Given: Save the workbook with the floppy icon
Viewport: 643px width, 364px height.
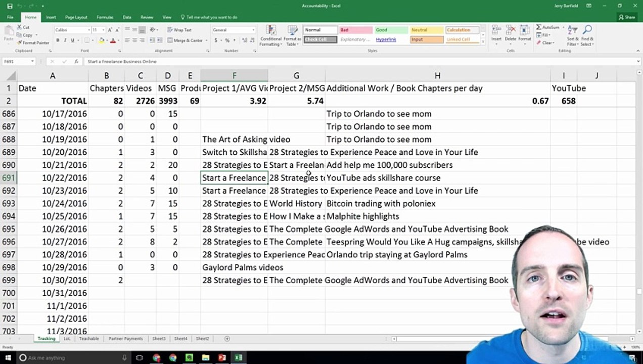Looking at the screenshot, I should [x=10, y=6].
